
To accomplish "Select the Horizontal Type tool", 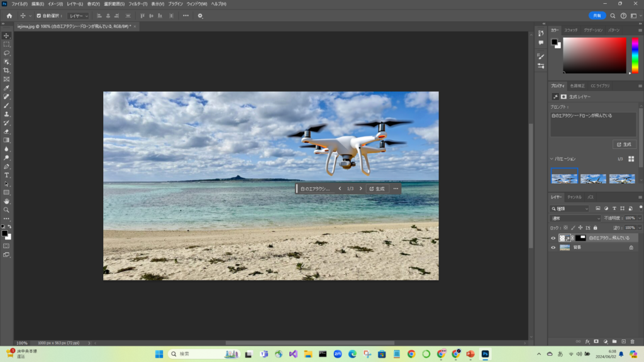I will pos(6,175).
